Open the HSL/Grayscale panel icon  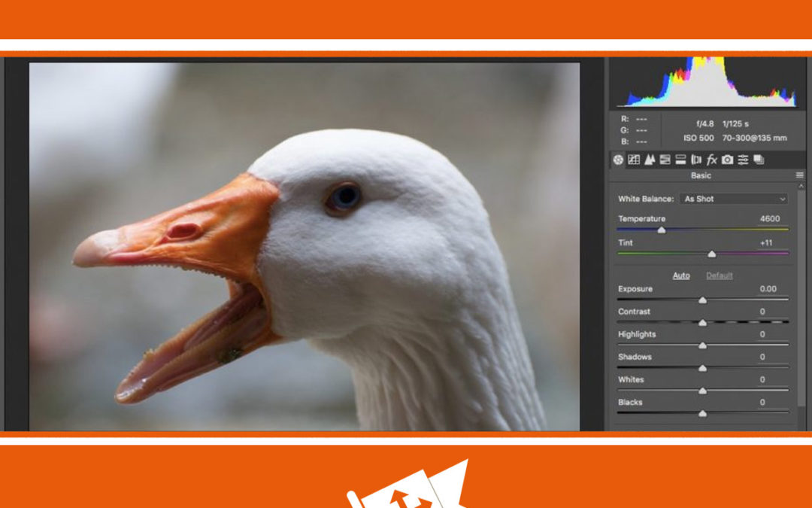(665, 160)
